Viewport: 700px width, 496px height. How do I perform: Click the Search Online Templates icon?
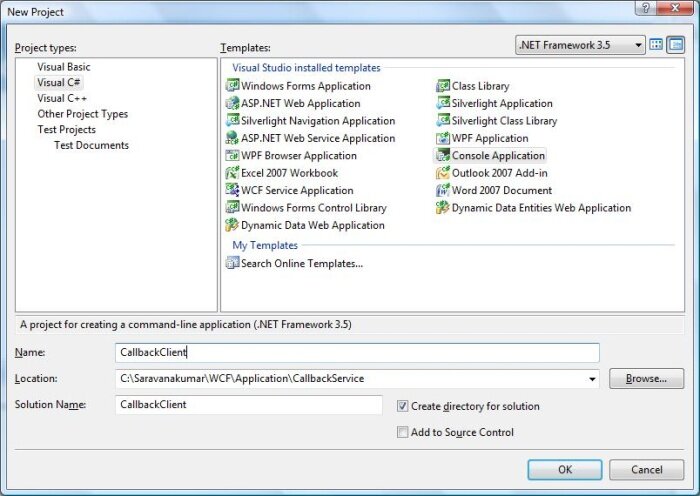[x=233, y=264]
